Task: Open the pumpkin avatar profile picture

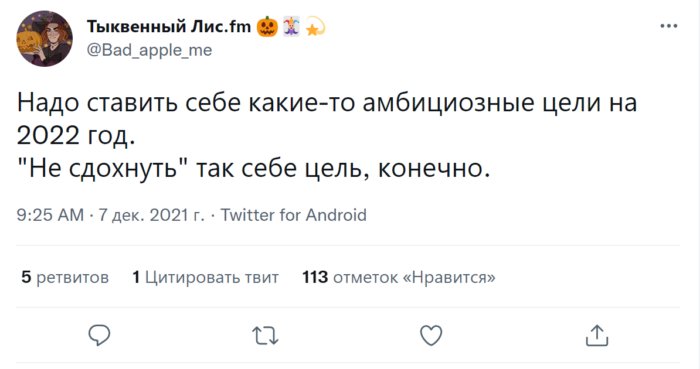Action: point(45,39)
